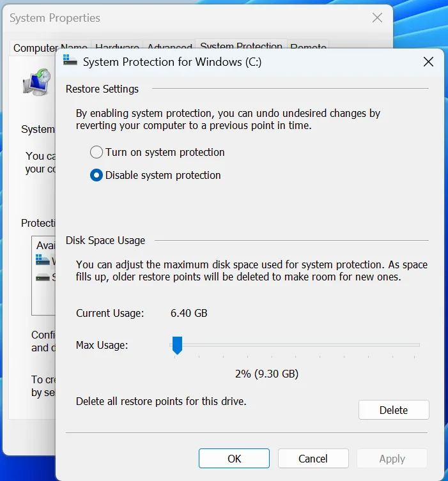This screenshot has width=448, height=481.
Task: Confirm with the OK button
Action: (234, 459)
